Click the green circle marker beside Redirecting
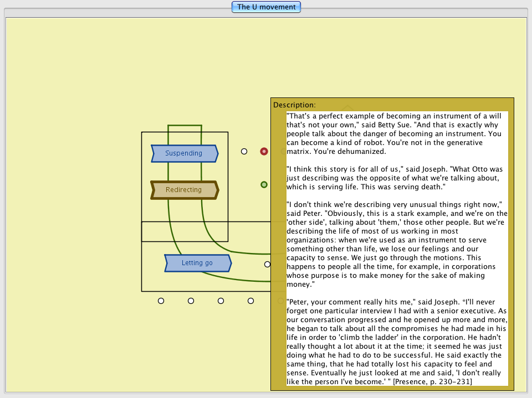Image resolution: width=532 pixels, height=398 pixels. [x=264, y=184]
